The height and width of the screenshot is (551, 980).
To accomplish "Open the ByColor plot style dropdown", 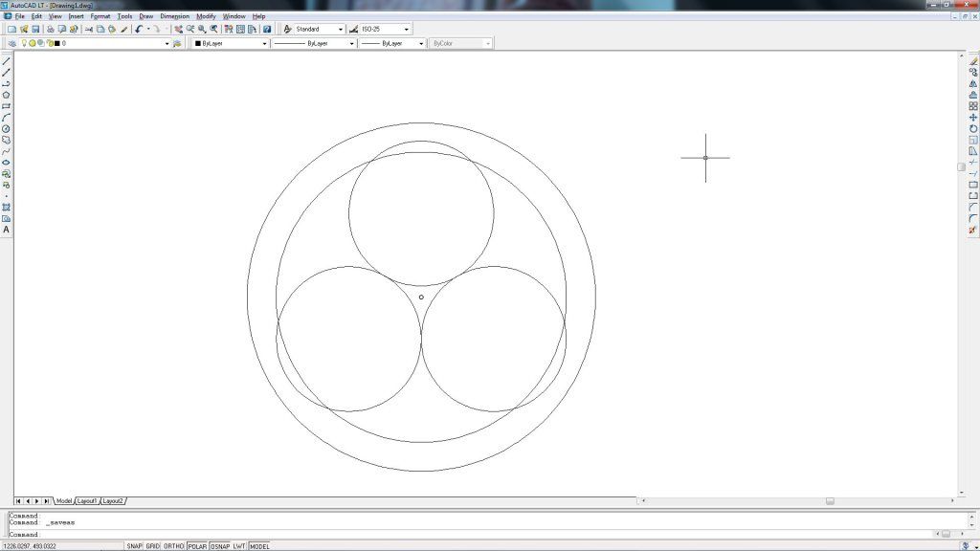I will coord(487,44).
